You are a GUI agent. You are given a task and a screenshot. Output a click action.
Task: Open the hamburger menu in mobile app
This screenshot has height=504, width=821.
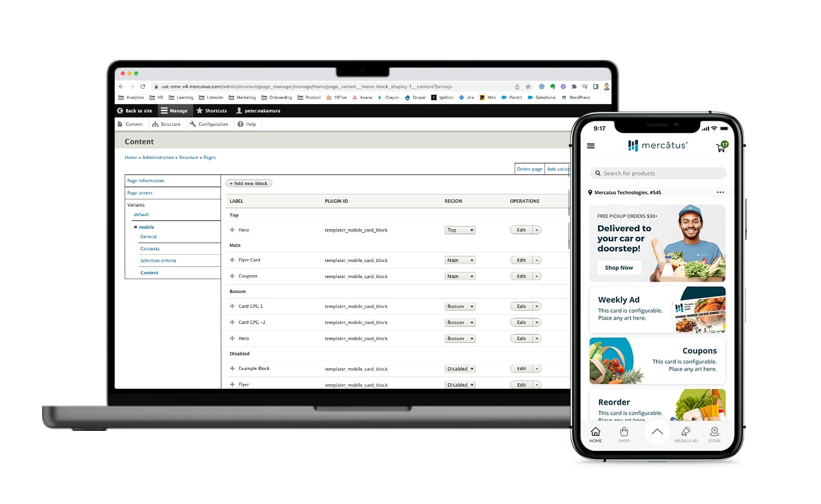coord(591,146)
